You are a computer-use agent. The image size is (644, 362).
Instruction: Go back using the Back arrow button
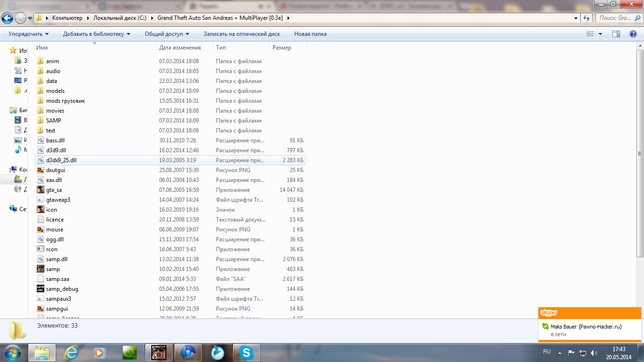tap(7, 18)
